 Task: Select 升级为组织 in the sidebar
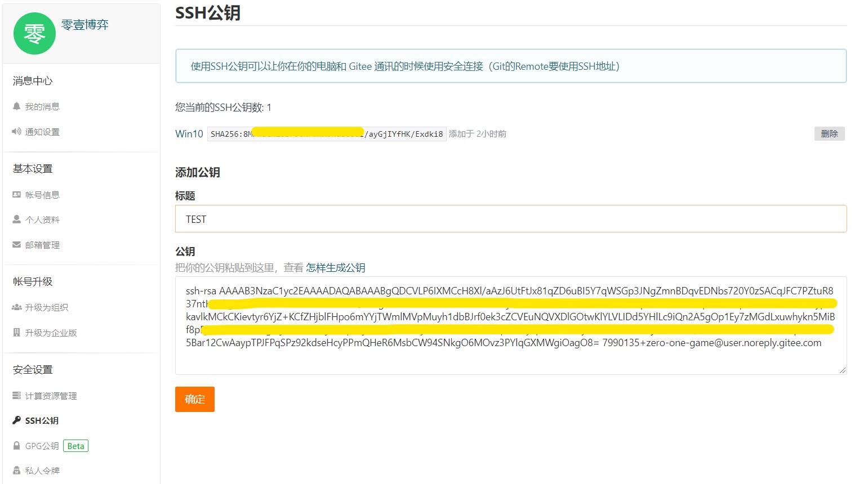pos(47,307)
